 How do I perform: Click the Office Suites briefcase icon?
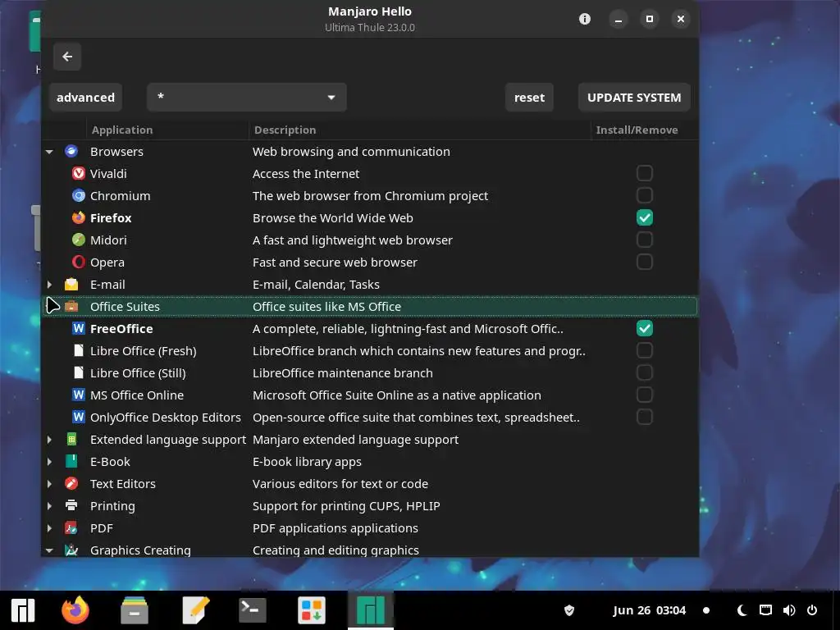(x=71, y=307)
